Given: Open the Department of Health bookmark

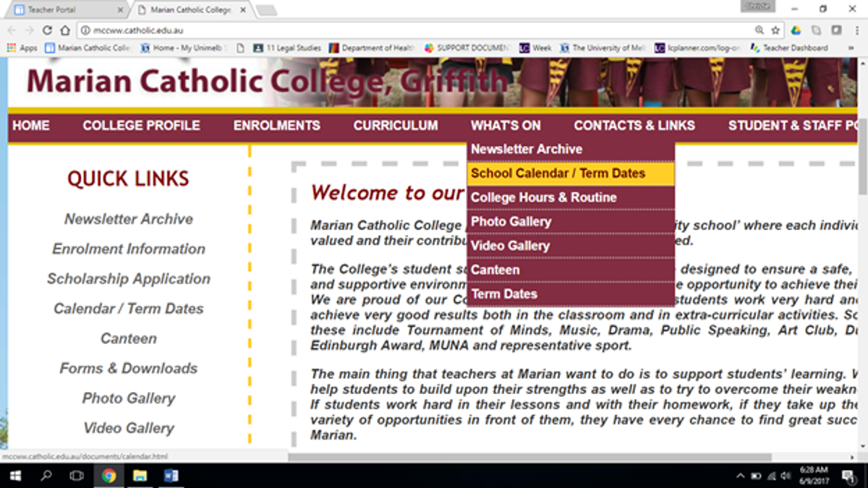Looking at the screenshot, I should pos(372,48).
